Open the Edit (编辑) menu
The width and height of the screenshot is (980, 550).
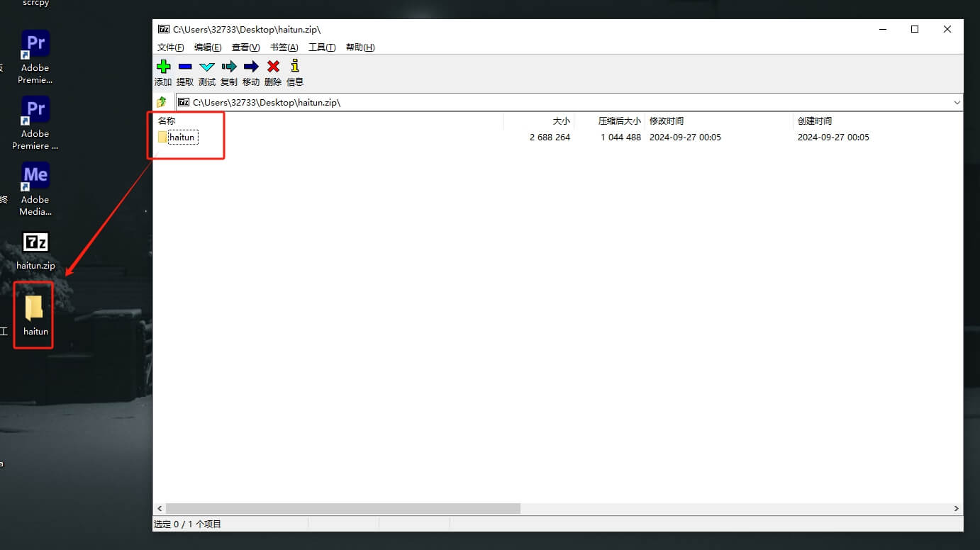point(207,47)
